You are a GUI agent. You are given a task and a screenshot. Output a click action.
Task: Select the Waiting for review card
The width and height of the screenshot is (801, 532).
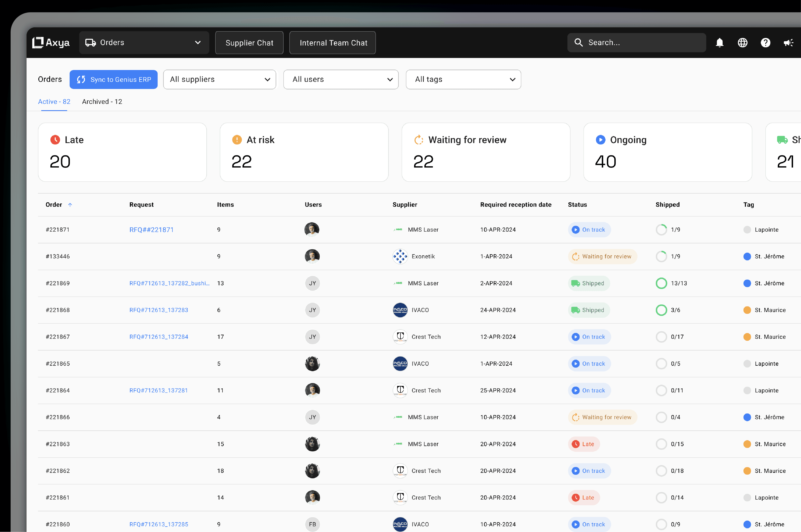485,152
